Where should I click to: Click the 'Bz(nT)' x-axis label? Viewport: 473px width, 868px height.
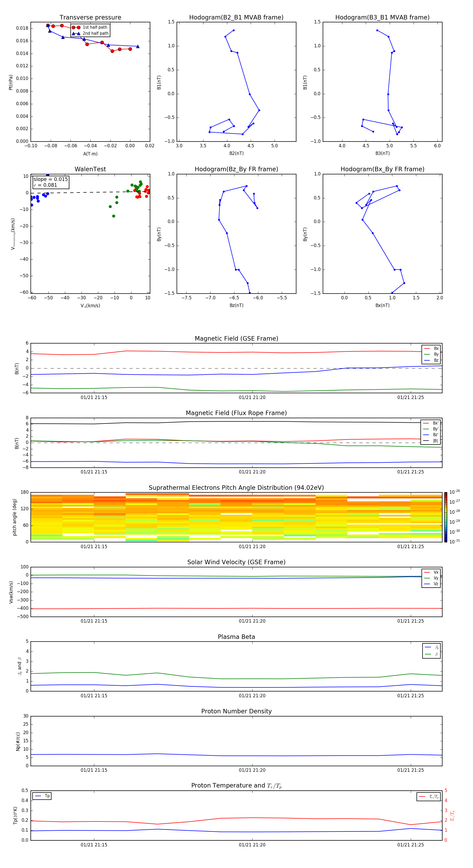[236, 305]
